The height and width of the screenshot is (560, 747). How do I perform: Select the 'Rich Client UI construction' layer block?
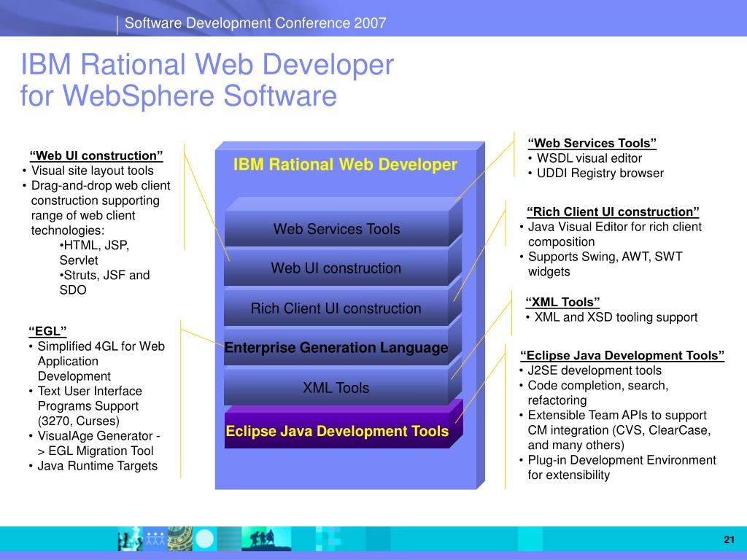click(x=336, y=308)
